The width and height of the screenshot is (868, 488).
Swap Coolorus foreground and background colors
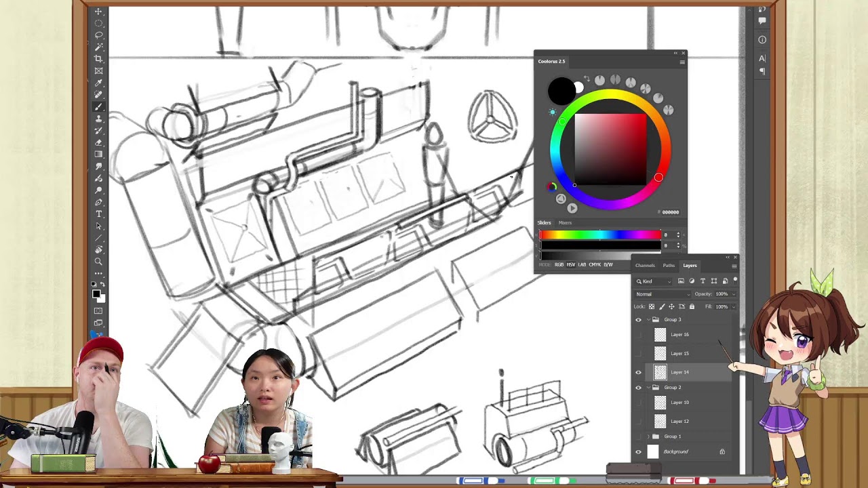coord(587,79)
